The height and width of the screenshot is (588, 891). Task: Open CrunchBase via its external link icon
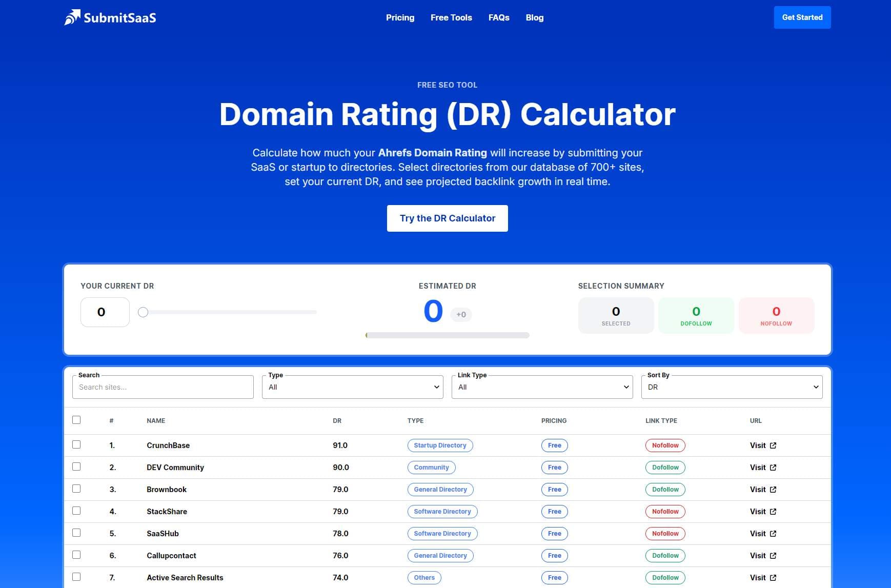click(x=774, y=445)
